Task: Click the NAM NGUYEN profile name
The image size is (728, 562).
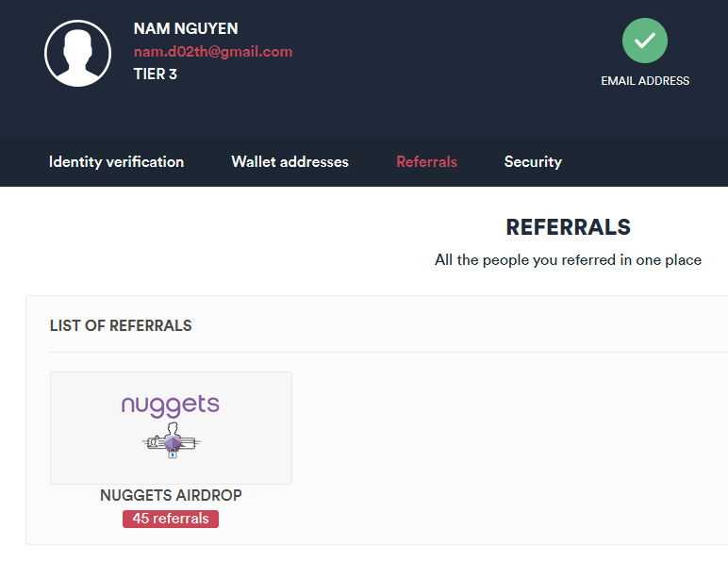Action: pos(185,29)
